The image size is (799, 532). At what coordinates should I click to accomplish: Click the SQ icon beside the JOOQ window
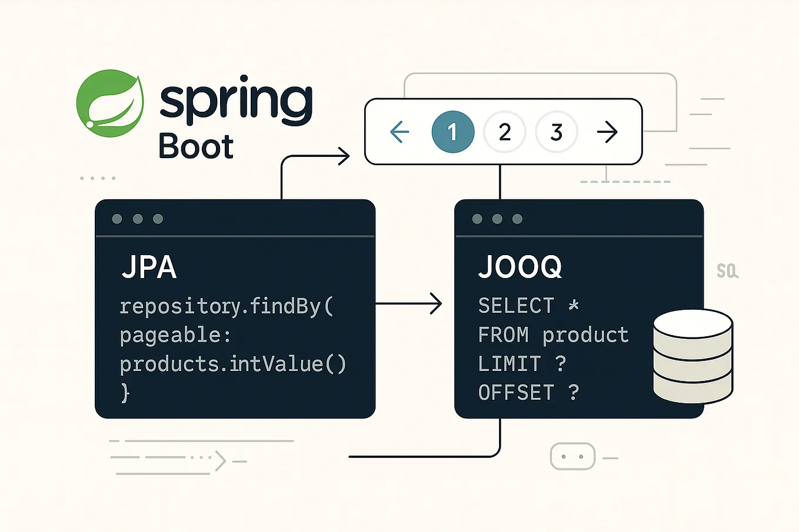click(728, 270)
